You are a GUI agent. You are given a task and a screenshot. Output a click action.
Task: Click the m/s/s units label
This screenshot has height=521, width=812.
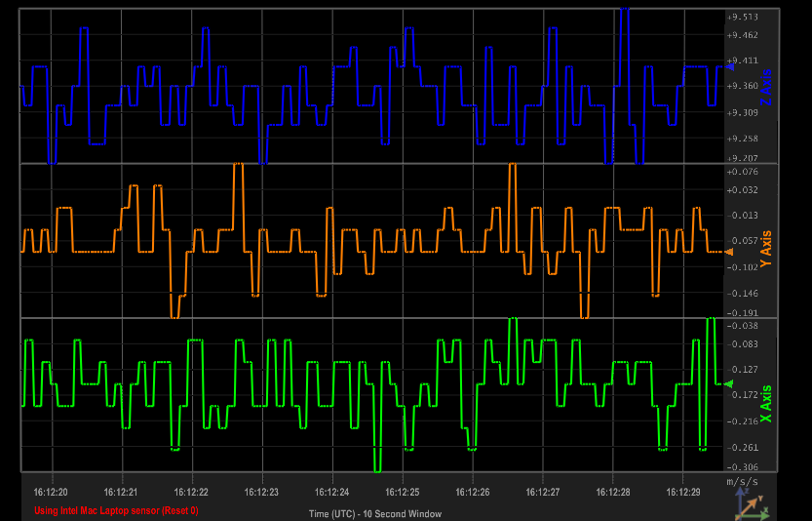742,482
